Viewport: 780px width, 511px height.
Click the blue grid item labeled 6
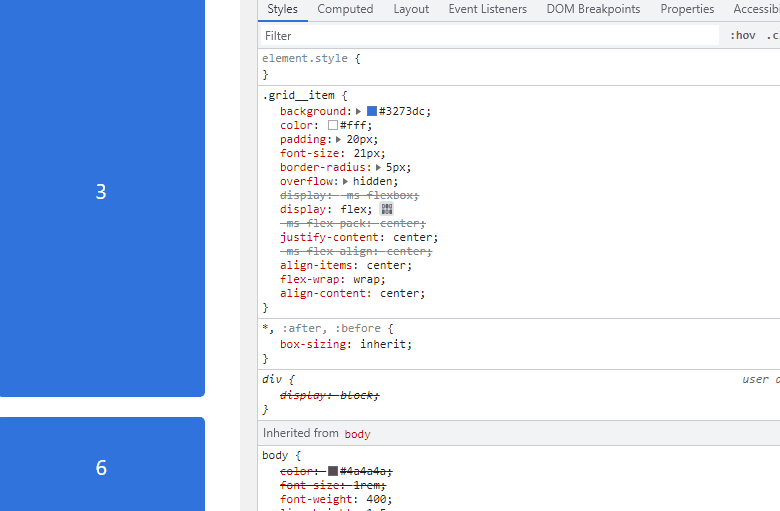(x=101, y=464)
